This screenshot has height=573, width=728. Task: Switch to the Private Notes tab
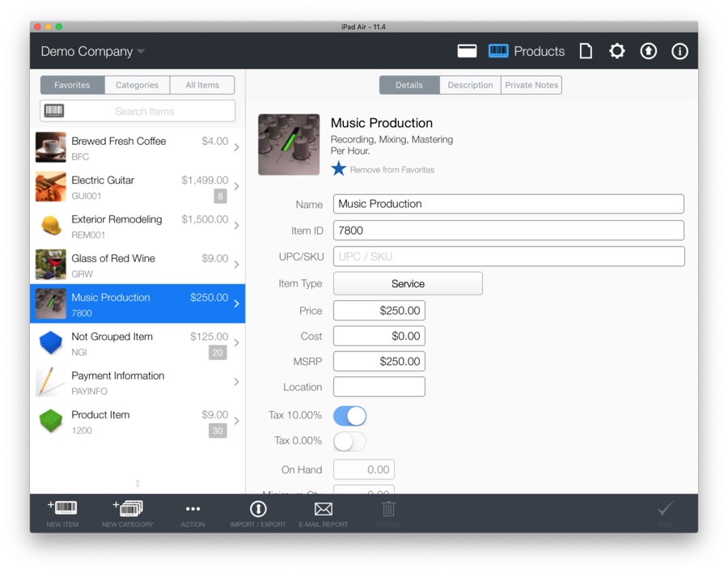point(531,85)
